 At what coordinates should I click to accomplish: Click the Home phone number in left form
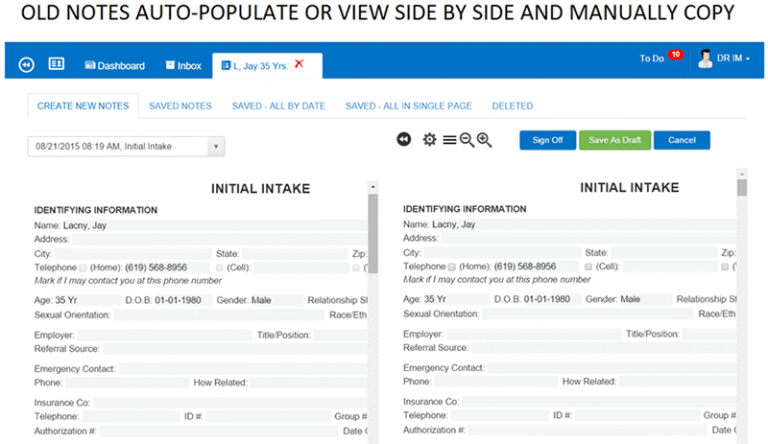167,268
